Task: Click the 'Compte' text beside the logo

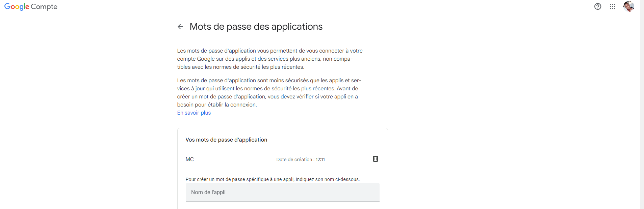Action: tap(44, 7)
